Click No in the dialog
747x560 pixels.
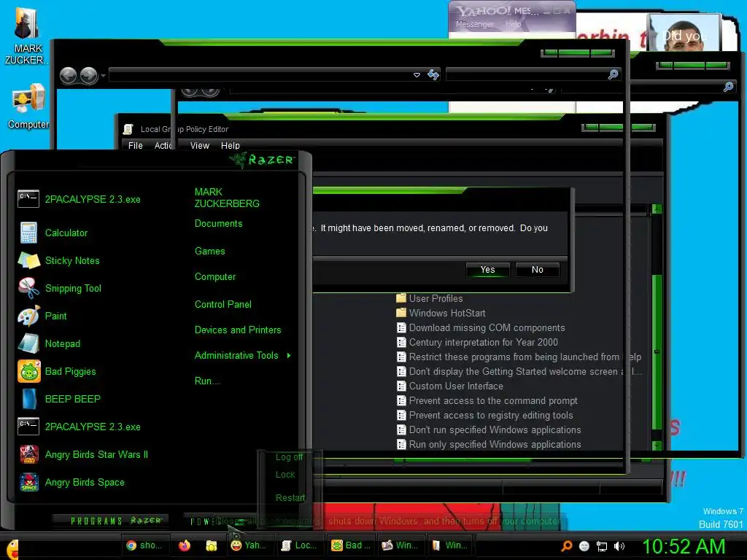(x=538, y=270)
